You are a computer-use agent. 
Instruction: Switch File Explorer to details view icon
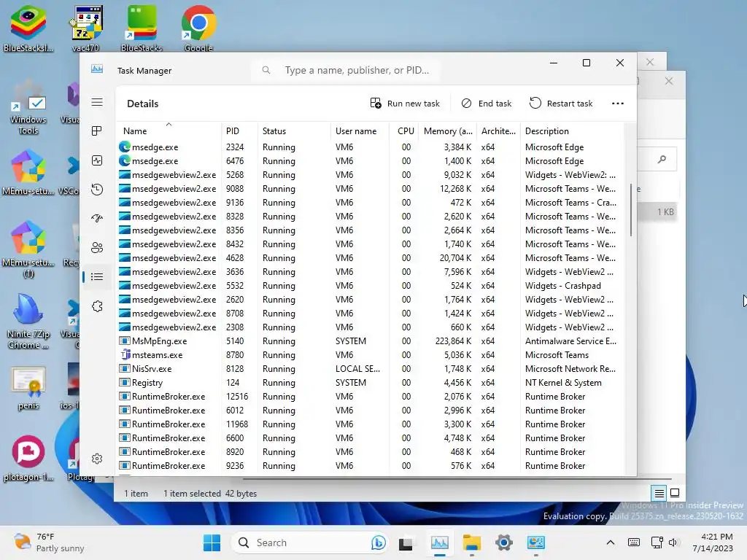(659, 494)
